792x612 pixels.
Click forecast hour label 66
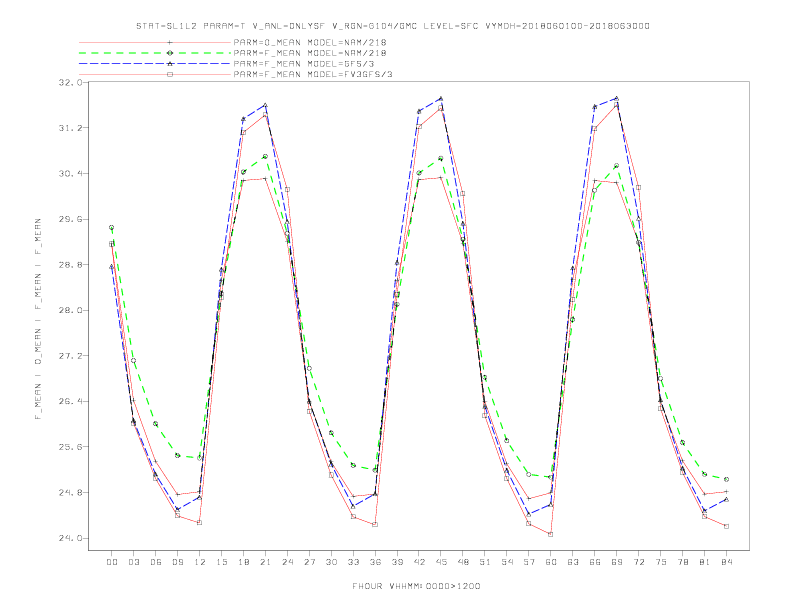coord(595,562)
